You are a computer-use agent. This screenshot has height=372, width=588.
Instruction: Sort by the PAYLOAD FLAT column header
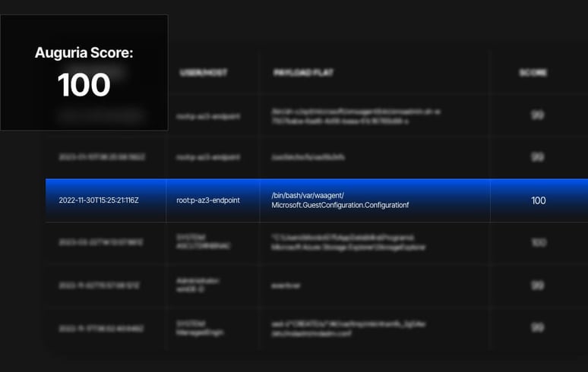(x=303, y=73)
